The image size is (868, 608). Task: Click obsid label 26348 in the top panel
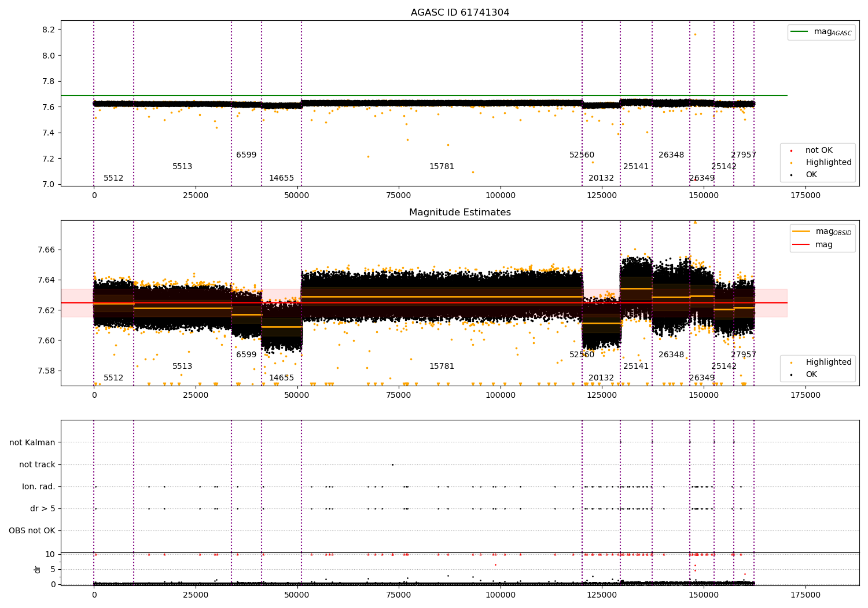[x=671, y=155]
